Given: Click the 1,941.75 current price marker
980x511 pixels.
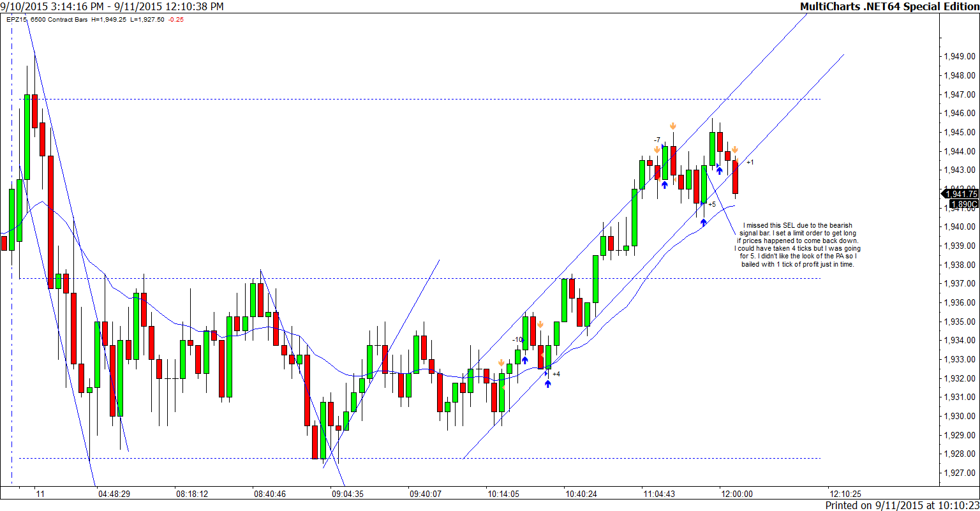Looking at the screenshot, I should click(x=961, y=194).
